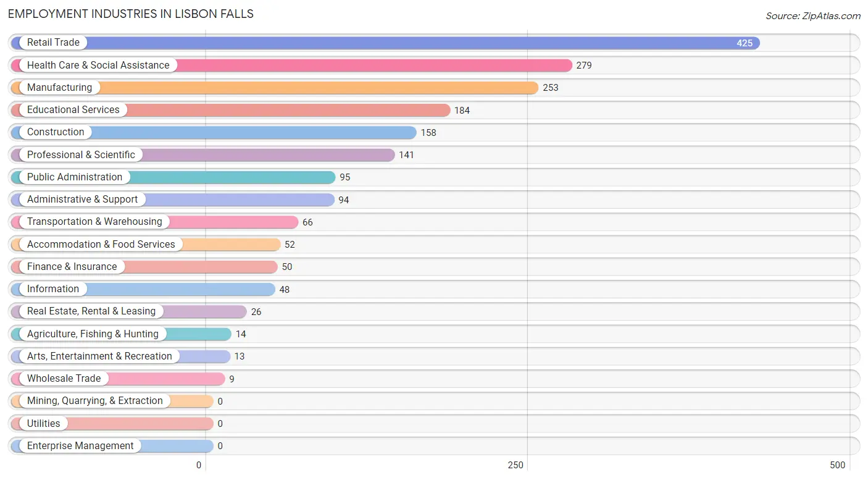
Task: Click the Retail Trade bar label
Action: [x=53, y=43]
